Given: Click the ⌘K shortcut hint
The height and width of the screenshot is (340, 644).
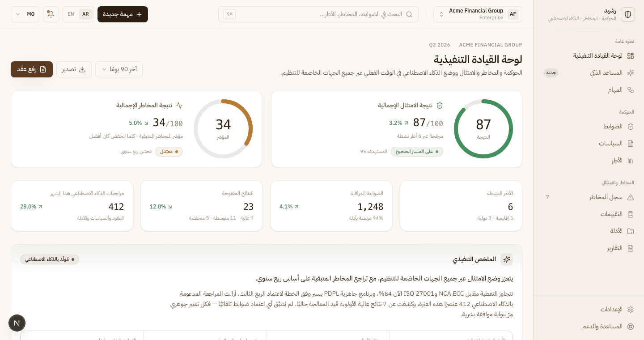Looking at the screenshot, I should pos(229,14).
